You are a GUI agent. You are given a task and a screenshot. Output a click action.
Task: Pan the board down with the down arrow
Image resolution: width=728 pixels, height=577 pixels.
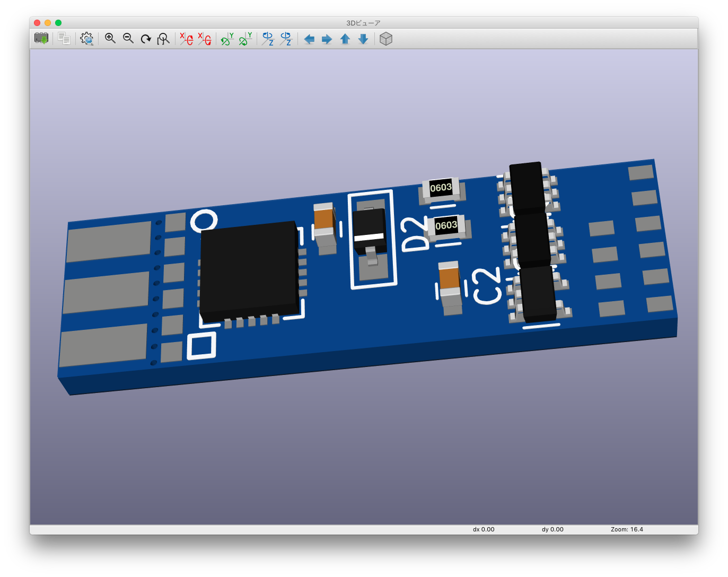[x=363, y=39]
